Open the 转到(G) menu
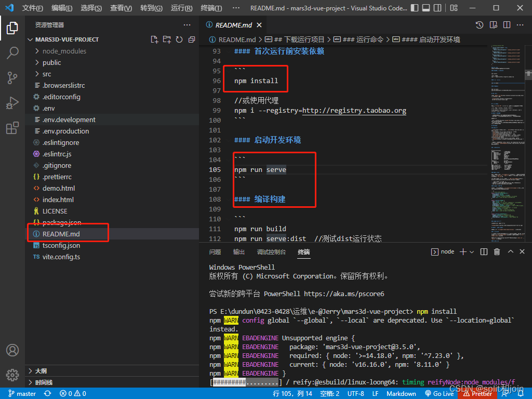 pos(151,8)
